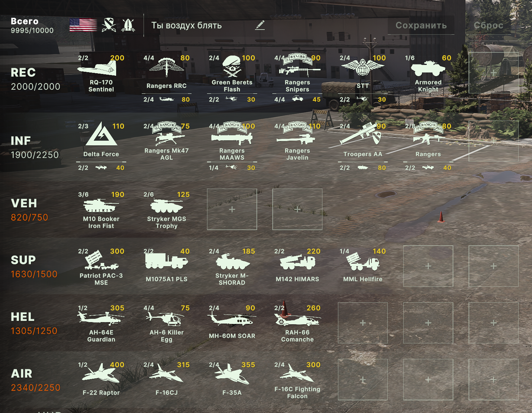Click the Сохранить save button
Screen dimensions: 532x413
(x=421, y=25)
